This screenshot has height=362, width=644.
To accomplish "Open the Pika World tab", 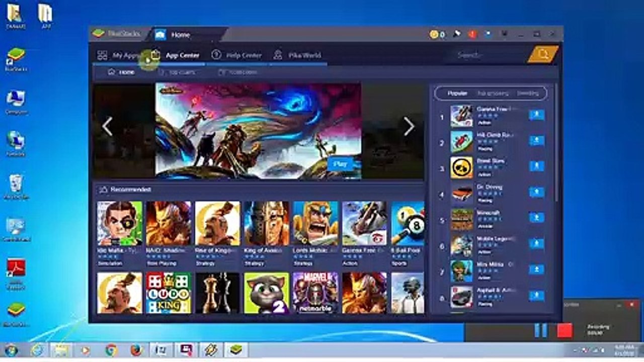I will 297,55.
